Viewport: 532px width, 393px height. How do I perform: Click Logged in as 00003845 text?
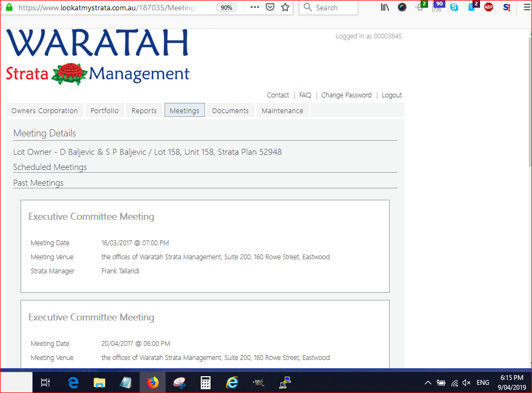pyautogui.click(x=369, y=36)
